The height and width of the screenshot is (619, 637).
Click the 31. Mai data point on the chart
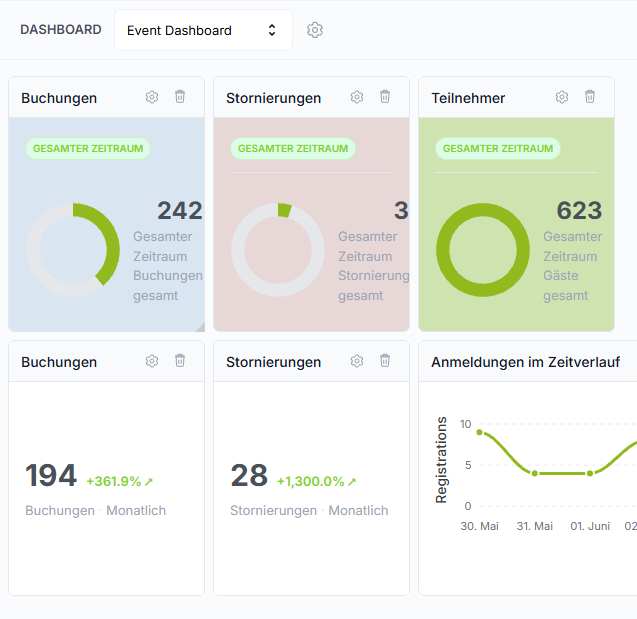[535, 474]
